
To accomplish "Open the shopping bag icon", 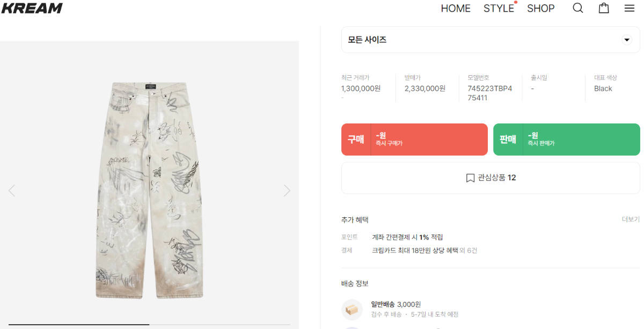I will (x=604, y=8).
